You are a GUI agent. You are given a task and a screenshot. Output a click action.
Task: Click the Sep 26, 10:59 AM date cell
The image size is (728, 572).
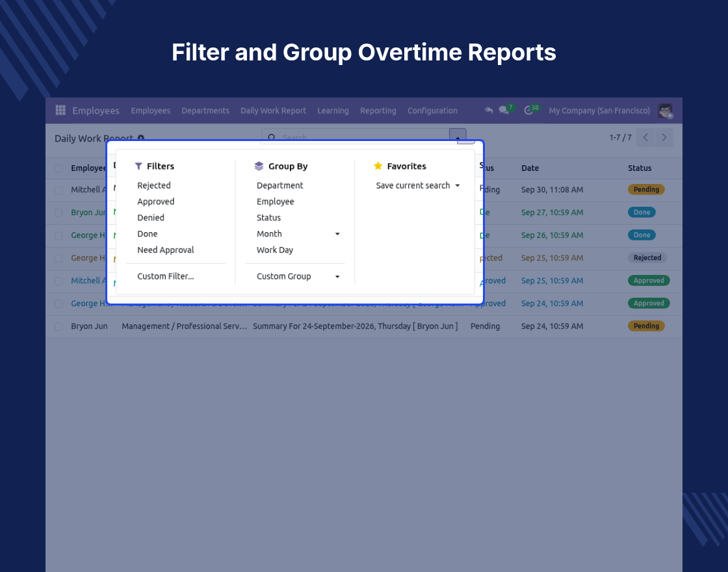552,235
